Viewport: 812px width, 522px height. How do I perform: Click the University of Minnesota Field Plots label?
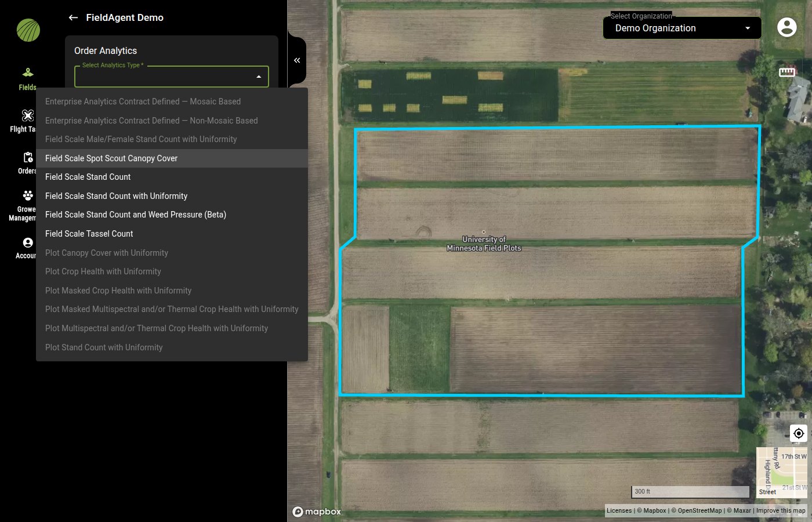484,244
